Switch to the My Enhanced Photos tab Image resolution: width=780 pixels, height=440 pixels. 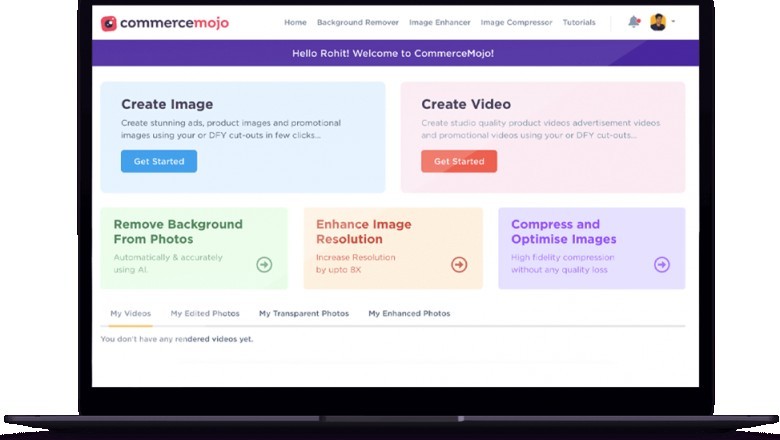pyautogui.click(x=409, y=314)
